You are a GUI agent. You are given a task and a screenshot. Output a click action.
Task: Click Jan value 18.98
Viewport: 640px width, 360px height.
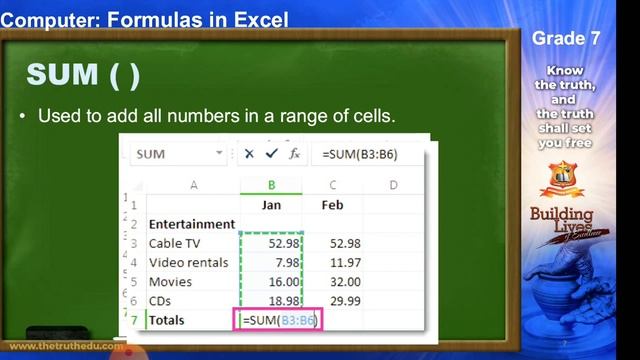coord(271,301)
